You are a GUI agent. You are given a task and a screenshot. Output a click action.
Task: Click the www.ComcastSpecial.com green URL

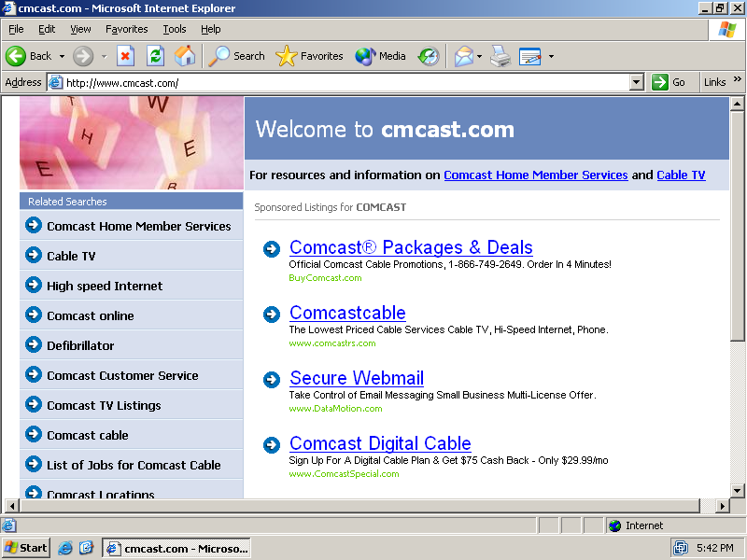click(x=344, y=474)
